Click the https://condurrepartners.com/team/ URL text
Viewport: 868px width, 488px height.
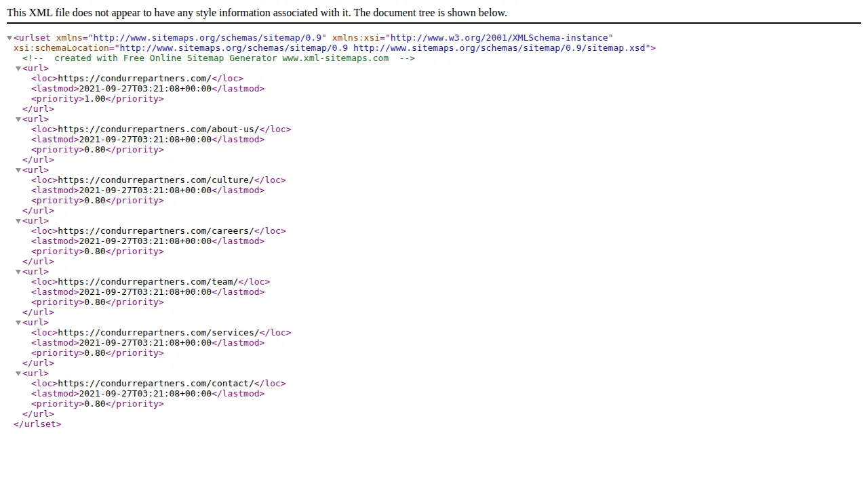tap(148, 282)
